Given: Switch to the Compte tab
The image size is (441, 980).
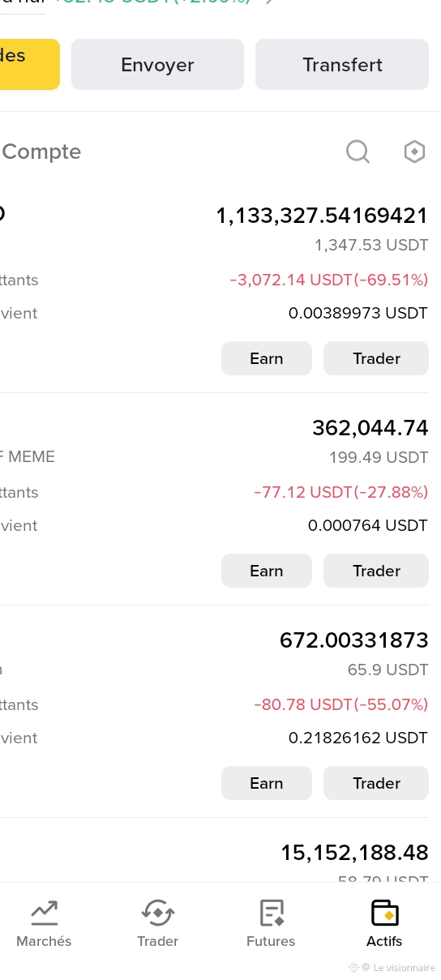Looking at the screenshot, I should tap(41, 152).
